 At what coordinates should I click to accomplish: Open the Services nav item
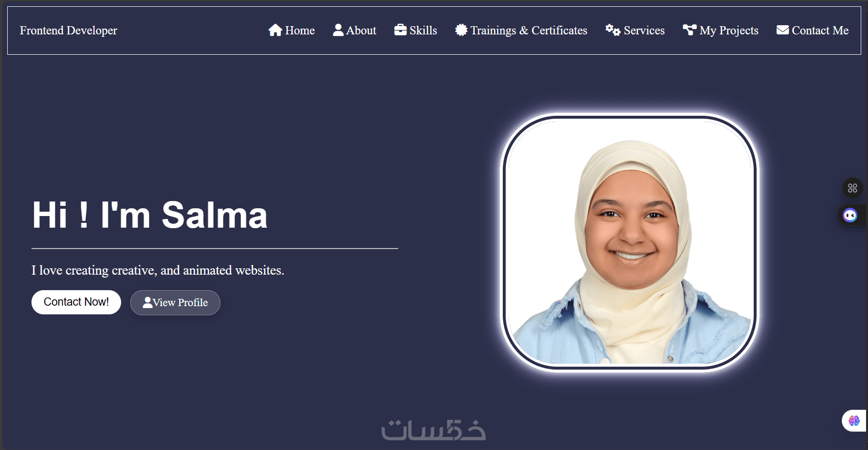(635, 30)
